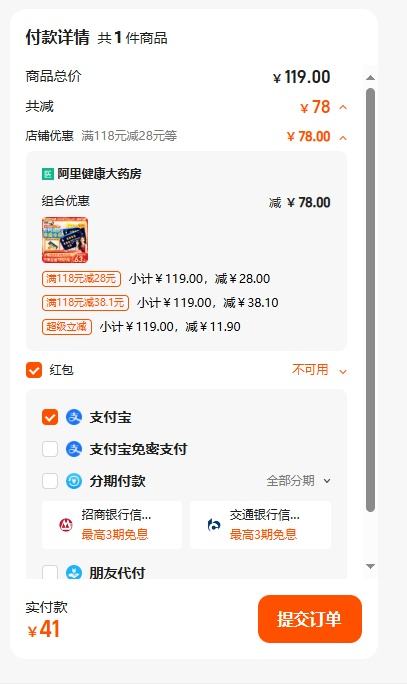Uncheck the 支付宝 payment checkbox
The width and height of the screenshot is (407, 684).
coord(50,417)
